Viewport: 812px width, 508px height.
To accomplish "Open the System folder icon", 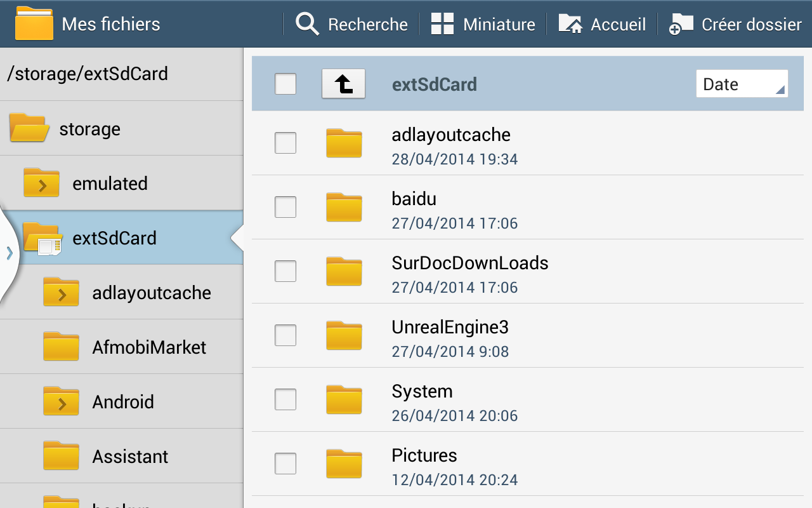I will click(344, 399).
